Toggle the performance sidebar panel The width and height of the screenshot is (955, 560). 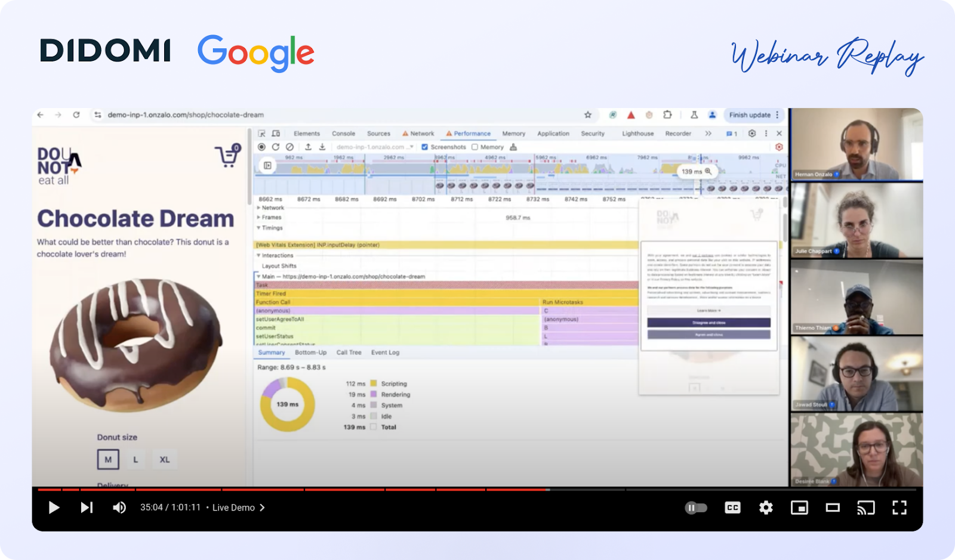(267, 165)
